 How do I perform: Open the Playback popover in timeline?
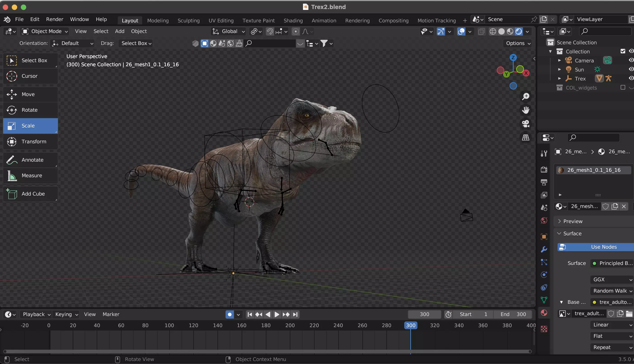tap(36, 314)
